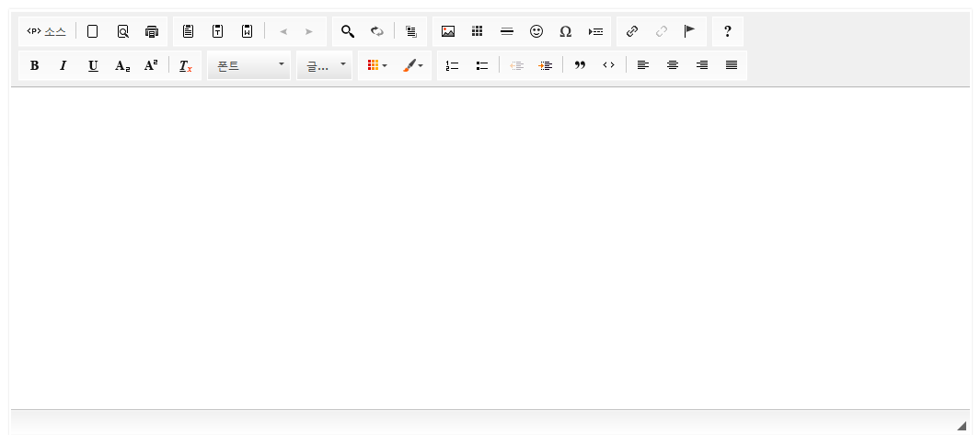Toggle bold formatting
Image resolution: width=980 pixels, height=435 pixels.
tap(35, 65)
